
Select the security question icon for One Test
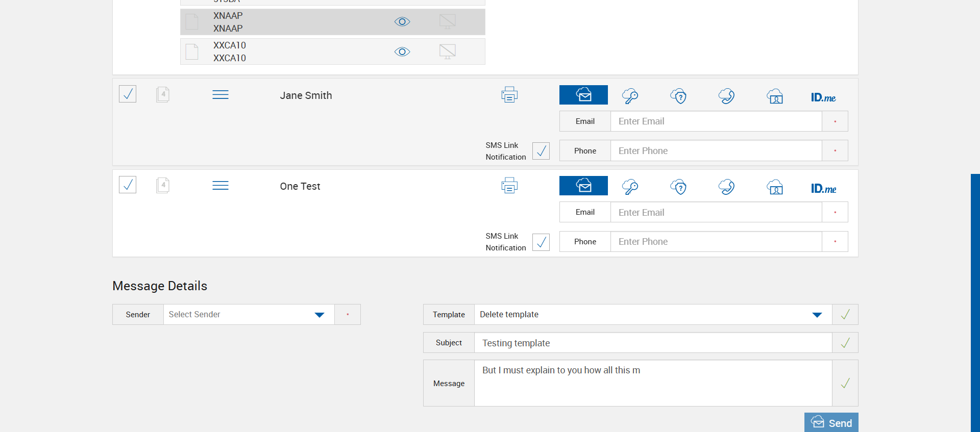coord(678,187)
